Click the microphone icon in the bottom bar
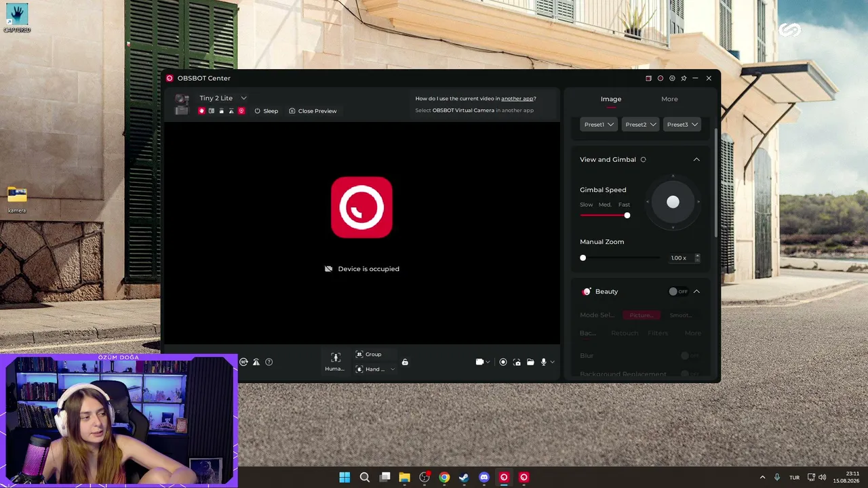 pos(543,362)
